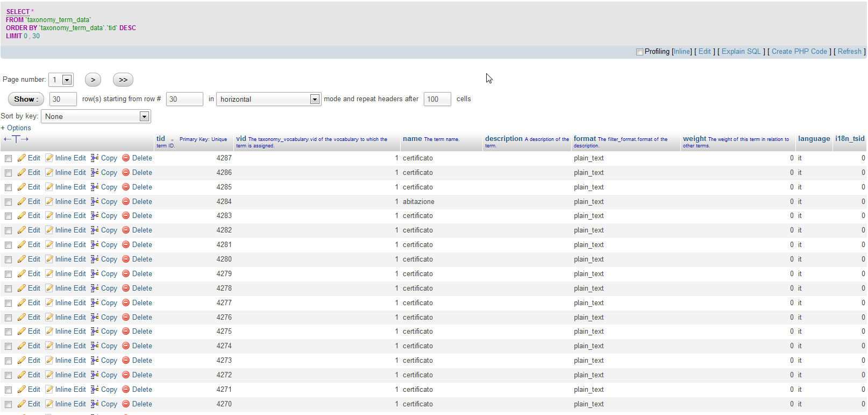
Task: Click the Inline Edit icon for row 4282
Action: click(x=49, y=230)
